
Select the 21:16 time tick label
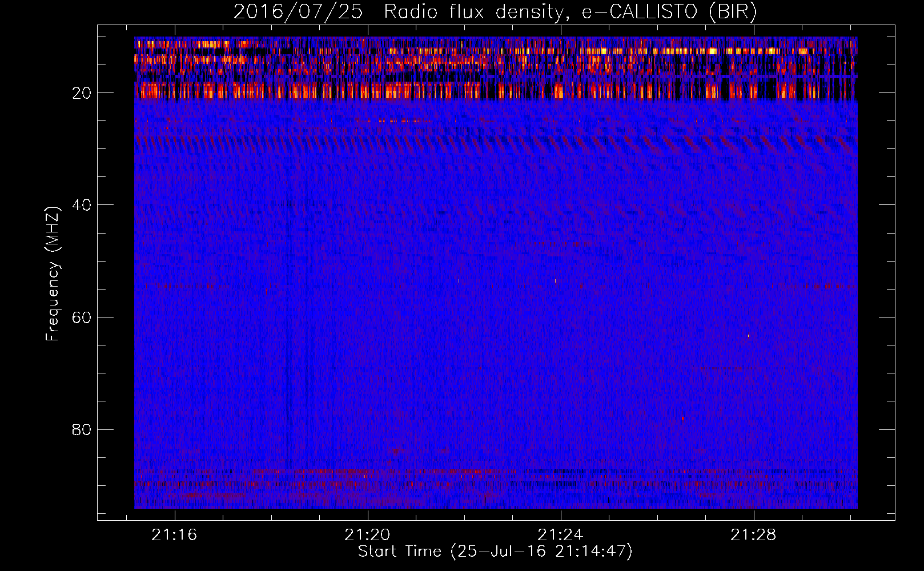point(174,535)
